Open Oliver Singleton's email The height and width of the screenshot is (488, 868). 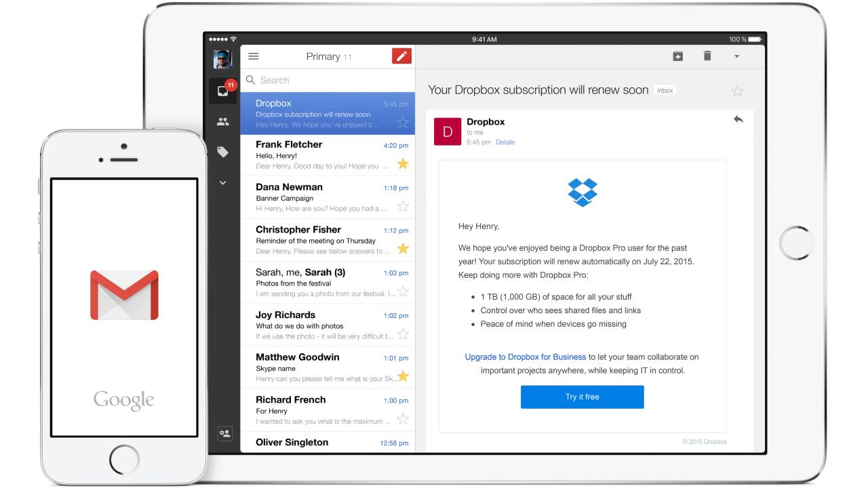[x=328, y=442]
